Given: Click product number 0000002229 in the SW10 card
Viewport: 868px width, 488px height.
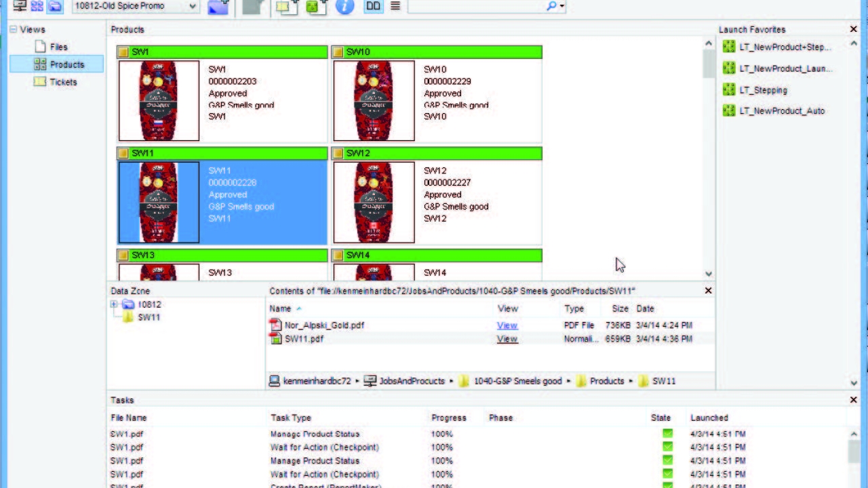Looking at the screenshot, I should point(448,81).
